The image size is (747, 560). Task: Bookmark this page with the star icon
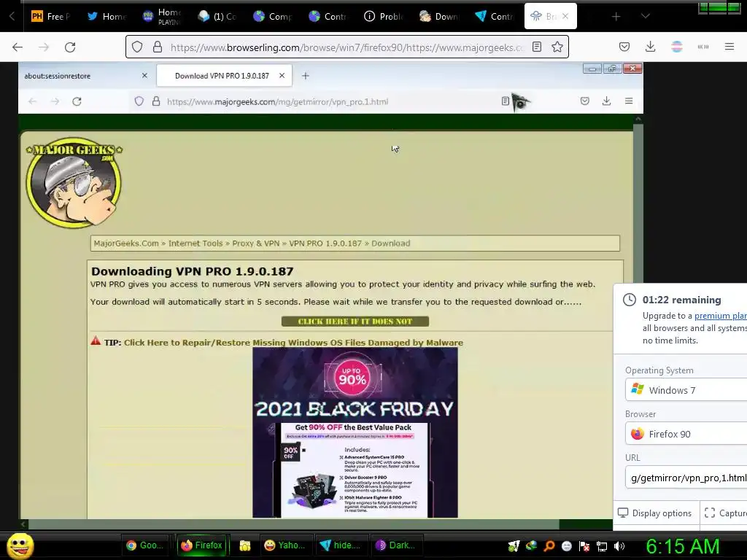557,47
